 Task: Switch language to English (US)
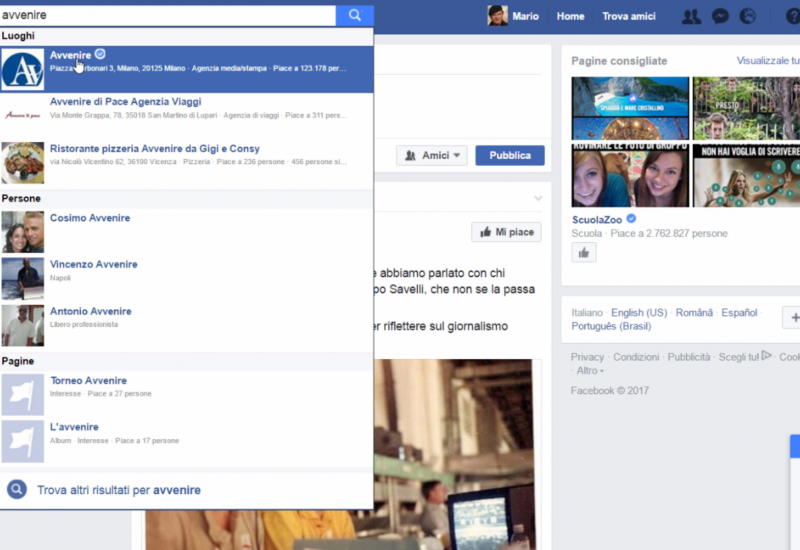pyautogui.click(x=639, y=313)
